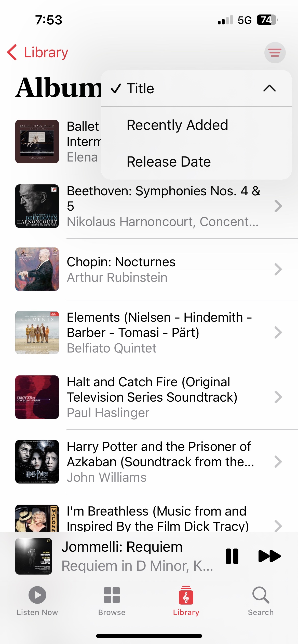298x644 pixels.
Task: Select the checked Title sort option
Action: [x=140, y=89]
